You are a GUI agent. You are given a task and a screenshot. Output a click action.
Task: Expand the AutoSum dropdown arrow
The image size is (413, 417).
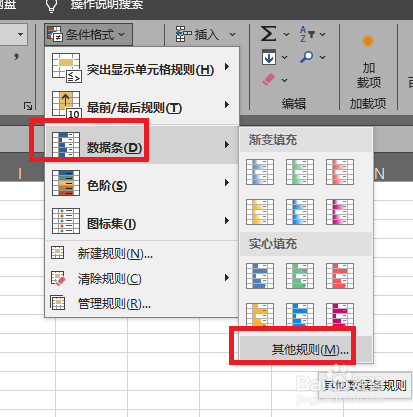[286, 34]
